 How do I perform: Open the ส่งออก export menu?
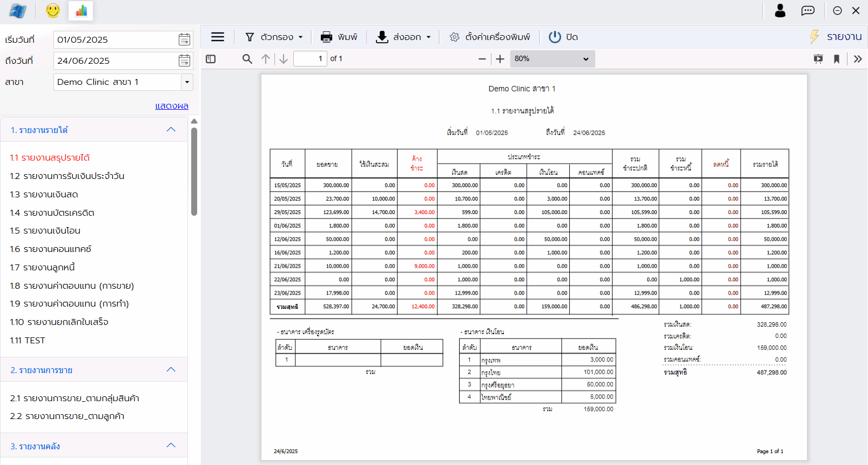click(404, 37)
